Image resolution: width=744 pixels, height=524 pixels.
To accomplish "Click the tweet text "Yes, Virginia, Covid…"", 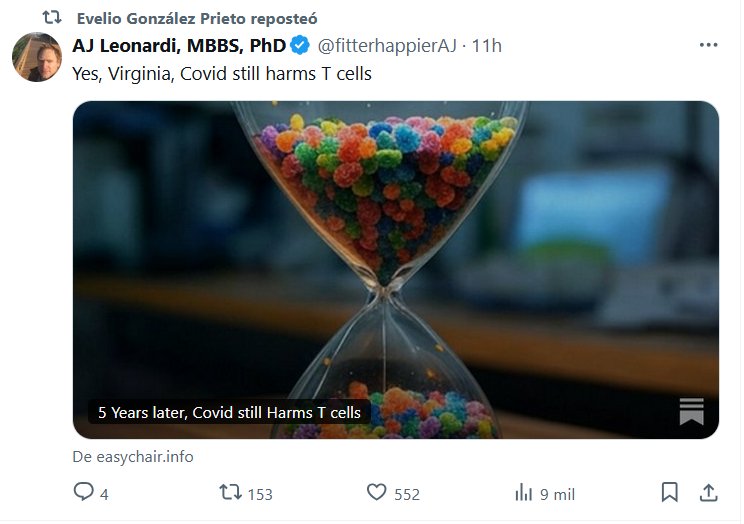I will pyautogui.click(x=222, y=74).
